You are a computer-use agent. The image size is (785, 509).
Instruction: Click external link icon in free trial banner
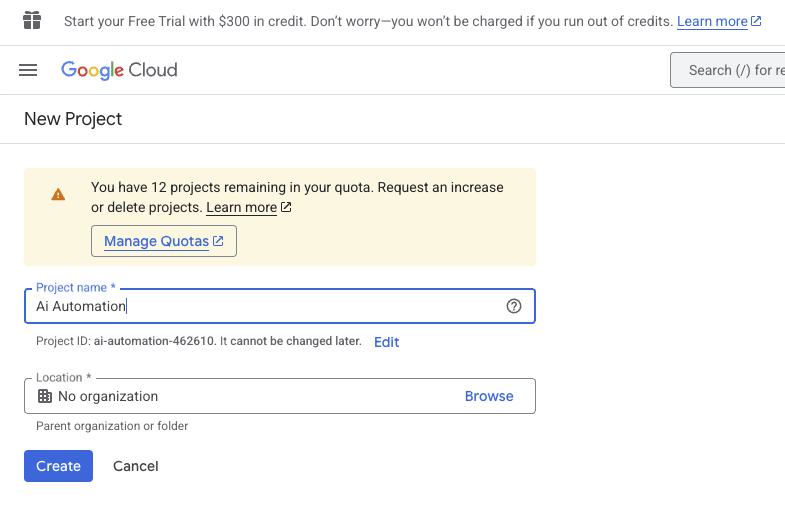click(x=756, y=21)
